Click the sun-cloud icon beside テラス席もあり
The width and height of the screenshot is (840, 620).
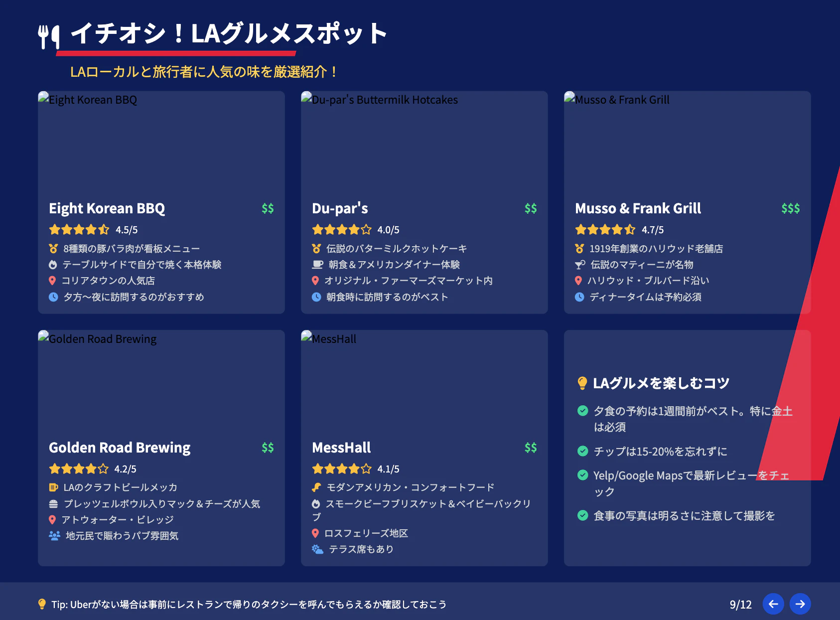tap(317, 549)
